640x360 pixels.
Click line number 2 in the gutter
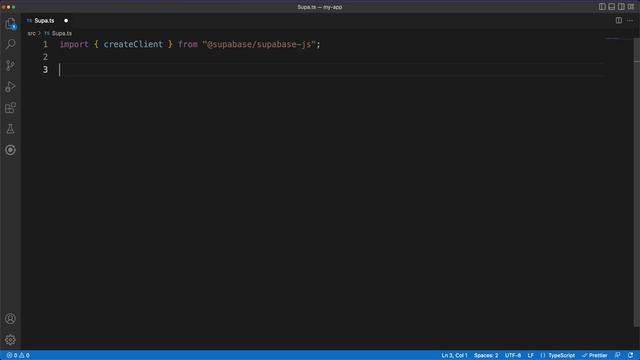click(45, 57)
